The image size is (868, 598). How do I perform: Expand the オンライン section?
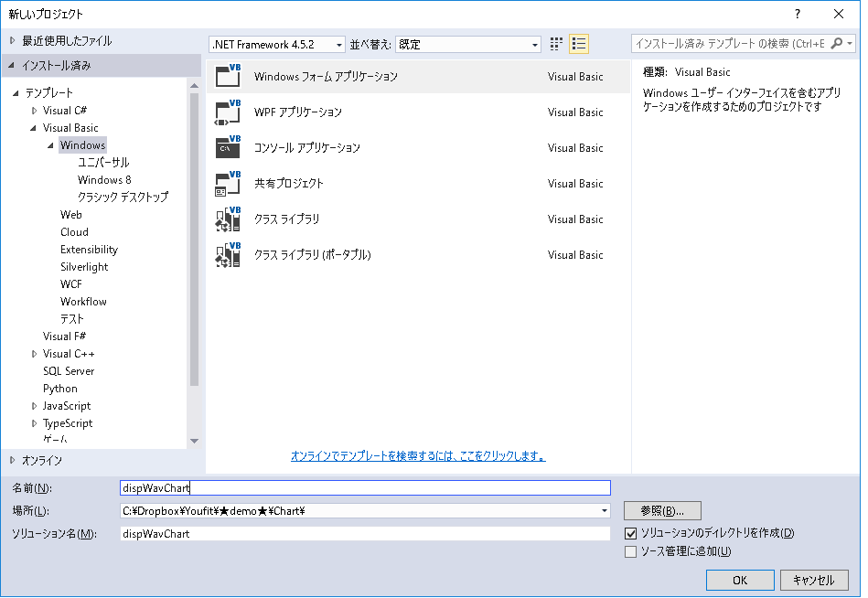(12, 460)
